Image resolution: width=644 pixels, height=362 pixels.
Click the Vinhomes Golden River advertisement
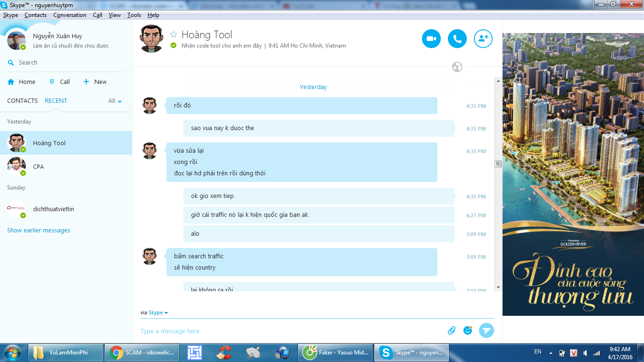point(573,174)
